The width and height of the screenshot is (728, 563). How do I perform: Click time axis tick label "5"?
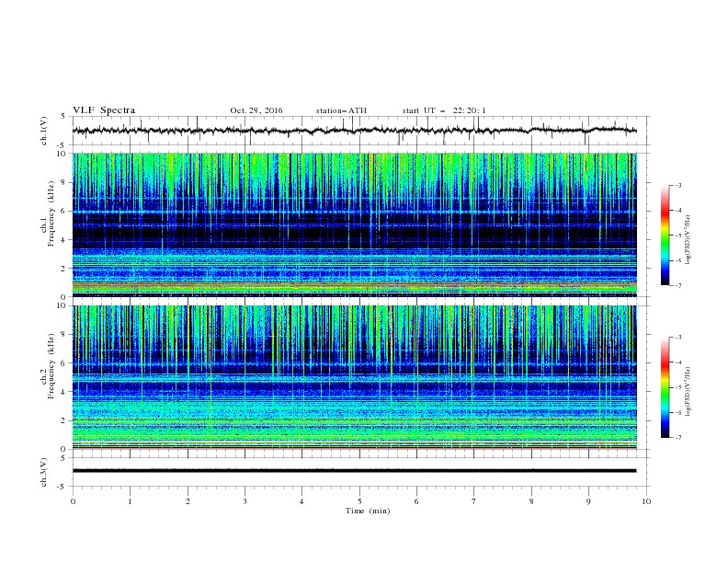(x=359, y=501)
